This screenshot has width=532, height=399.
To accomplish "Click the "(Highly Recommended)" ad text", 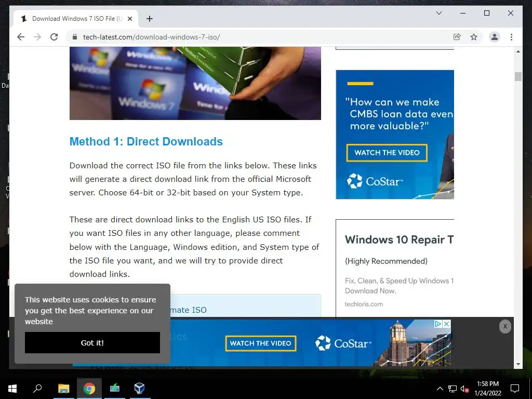I will [x=386, y=261].
